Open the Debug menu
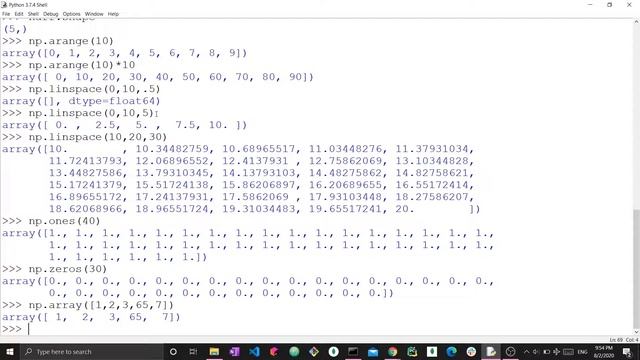Screen dimensions: 640x360 (51, 14)
